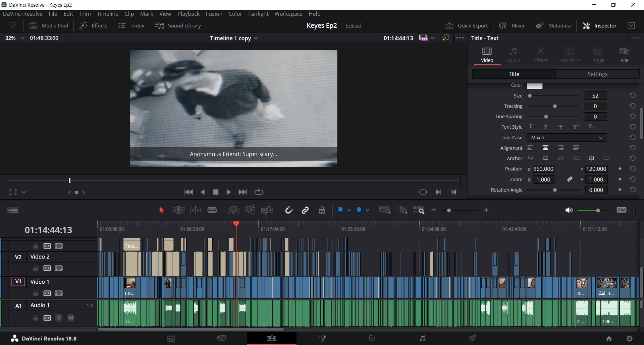
Task: Solo the Audio 1 track
Action: [59, 318]
